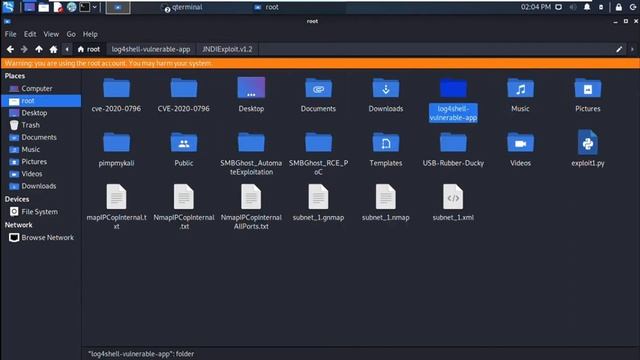Select Music in the Places sidebar
Screen dimensions: 640x360
pos(41,149)
